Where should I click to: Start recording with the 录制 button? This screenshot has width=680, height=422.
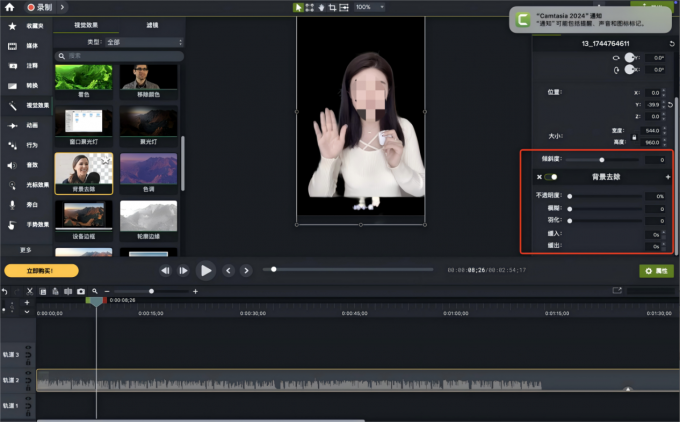point(39,7)
